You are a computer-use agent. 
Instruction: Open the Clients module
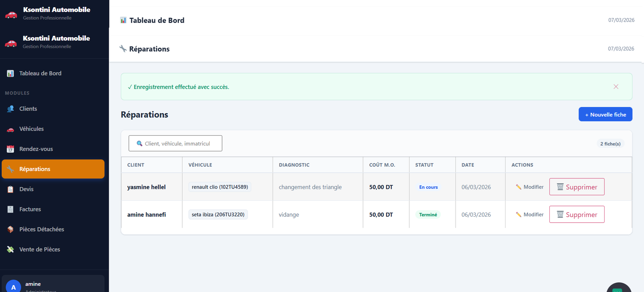click(28, 109)
